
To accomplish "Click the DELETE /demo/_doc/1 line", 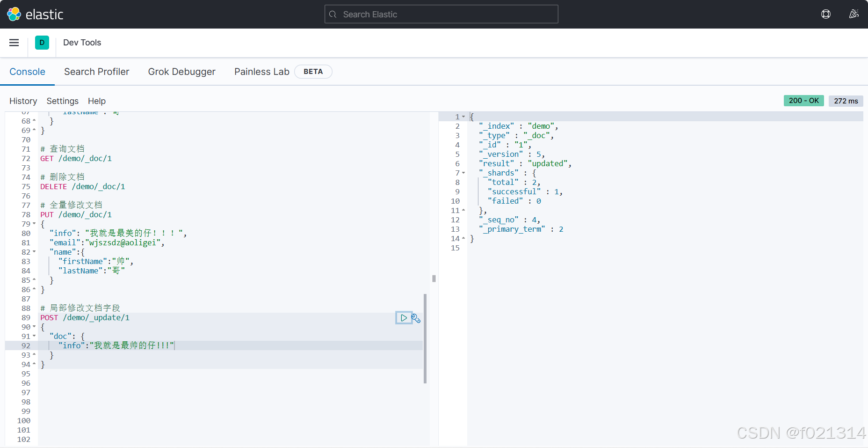I will point(83,187).
